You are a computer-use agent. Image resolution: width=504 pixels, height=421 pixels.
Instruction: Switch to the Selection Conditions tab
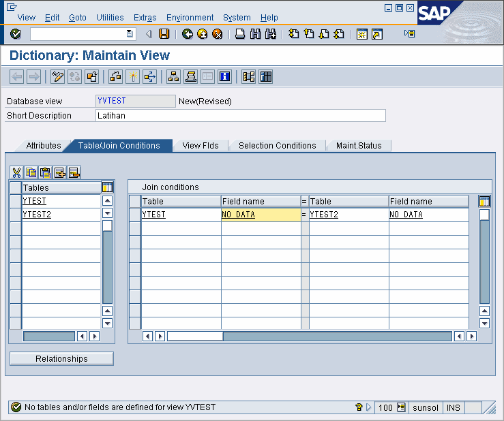(278, 146)
